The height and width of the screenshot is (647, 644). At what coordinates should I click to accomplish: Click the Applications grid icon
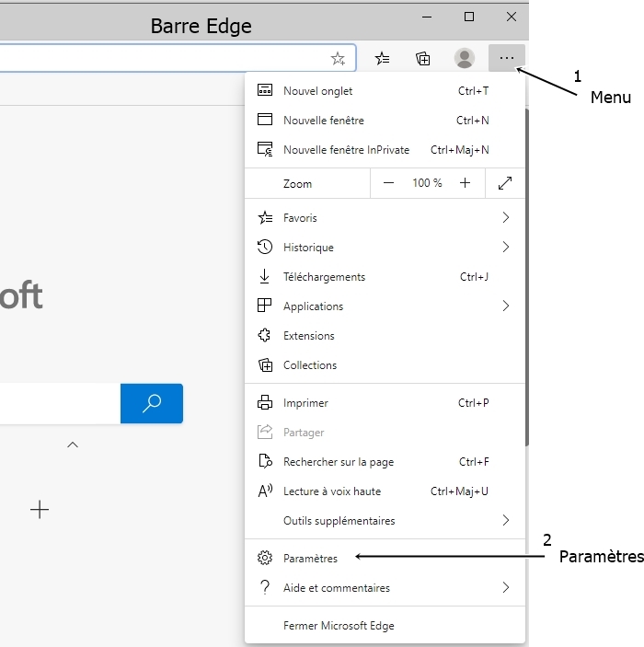point(264,306)
